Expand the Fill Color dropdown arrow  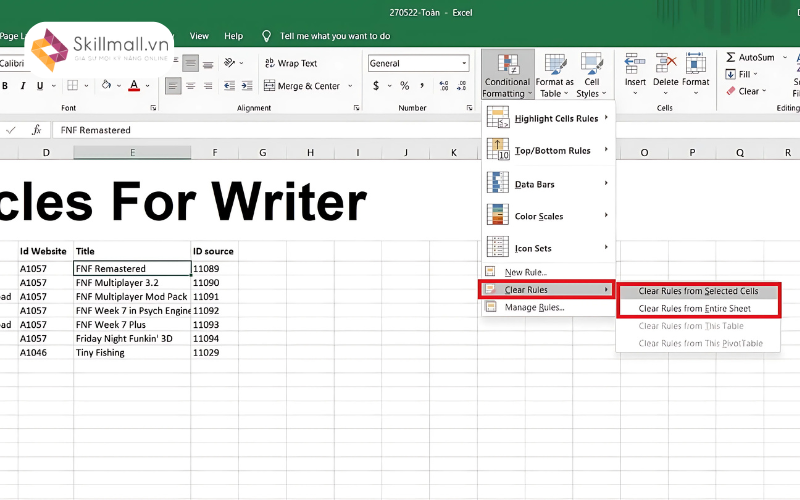119,86
